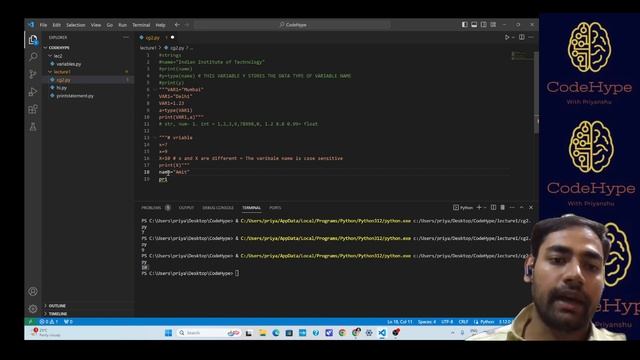The height and width of the screenshot is (360, 640).
Task: Split the editor to the right
Action: click(x=522, y=37)
